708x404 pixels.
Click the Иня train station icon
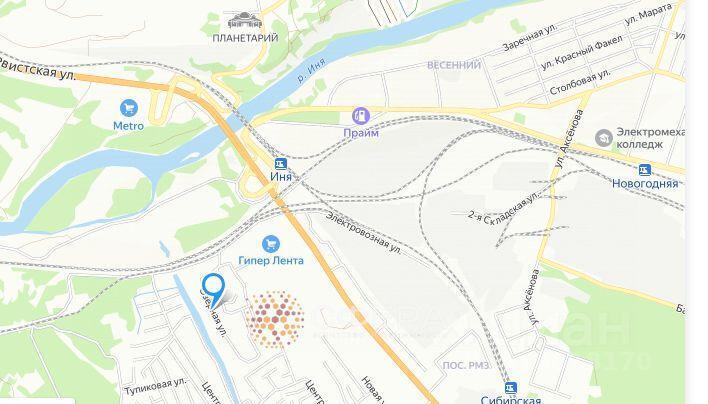click(281, 163)
